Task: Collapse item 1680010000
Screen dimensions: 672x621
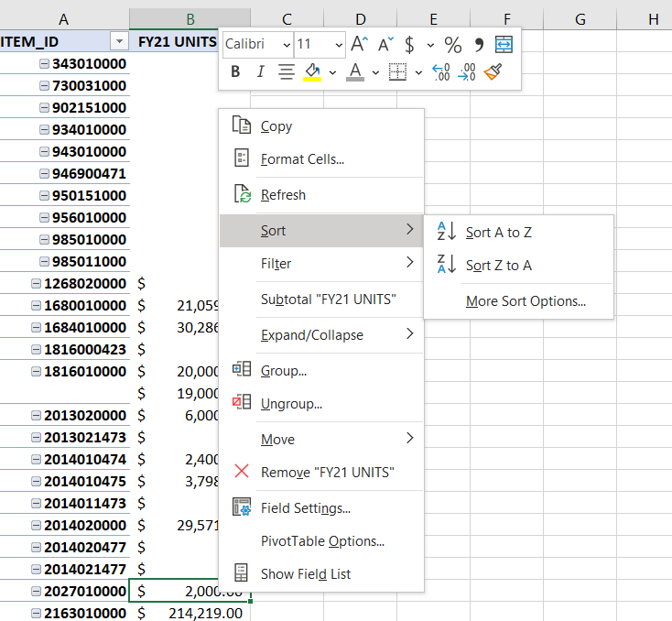Action: tap(36, 305)
